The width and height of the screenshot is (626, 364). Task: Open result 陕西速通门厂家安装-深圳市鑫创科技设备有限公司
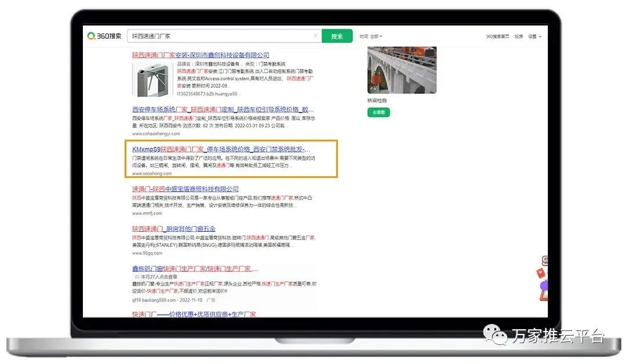(201, 55)
